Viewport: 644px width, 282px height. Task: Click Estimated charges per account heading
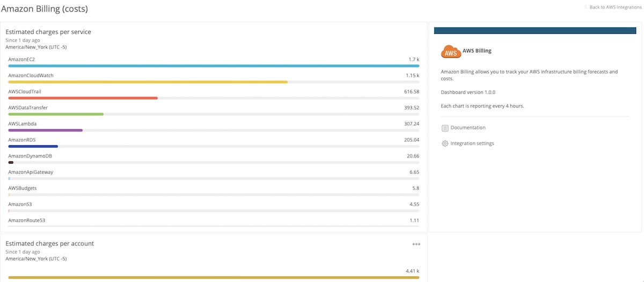click(x=50, y=243)
